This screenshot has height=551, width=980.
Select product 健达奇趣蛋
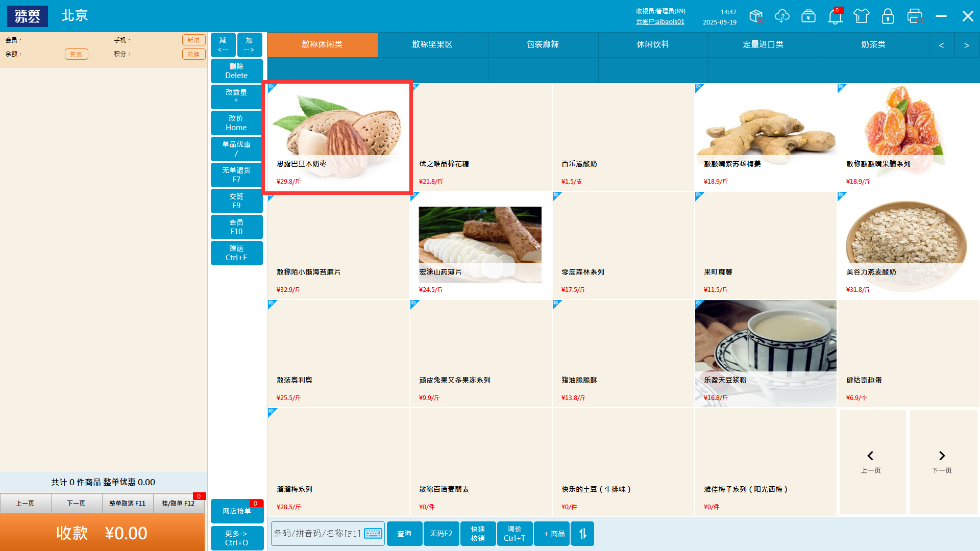pos(909,354)
